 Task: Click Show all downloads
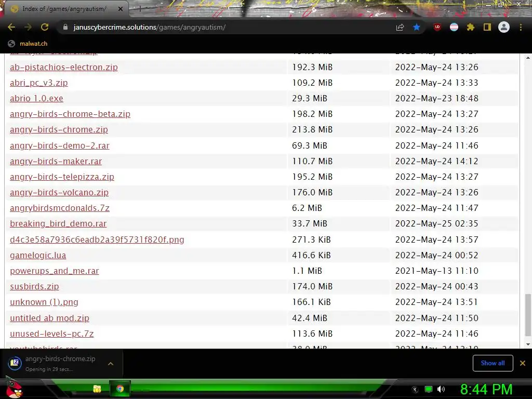[x=493, y=363]
